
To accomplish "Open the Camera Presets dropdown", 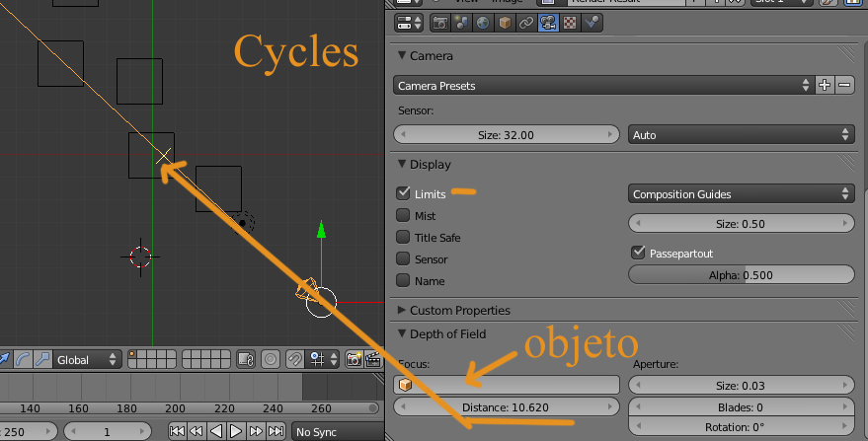I will 604,85.
